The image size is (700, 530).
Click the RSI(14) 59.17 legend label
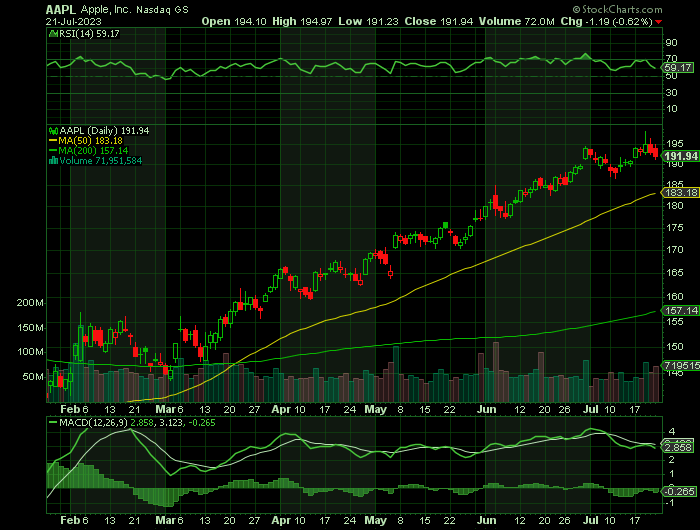tap(89, 33)
